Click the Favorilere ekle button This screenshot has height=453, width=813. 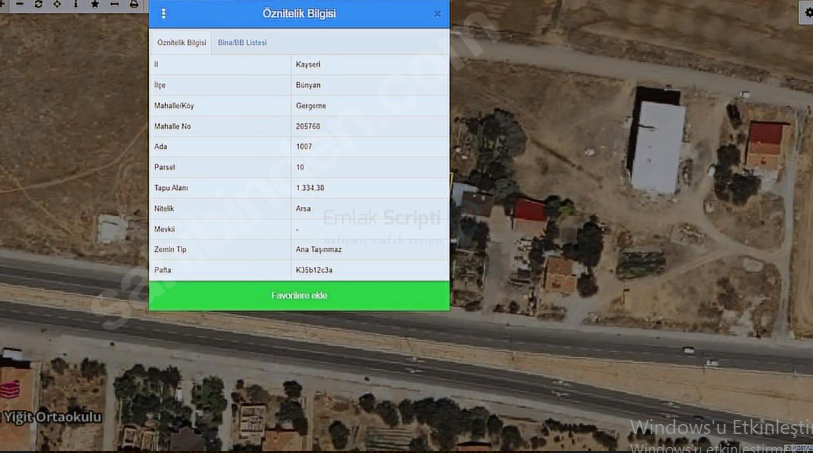[299, 295]
